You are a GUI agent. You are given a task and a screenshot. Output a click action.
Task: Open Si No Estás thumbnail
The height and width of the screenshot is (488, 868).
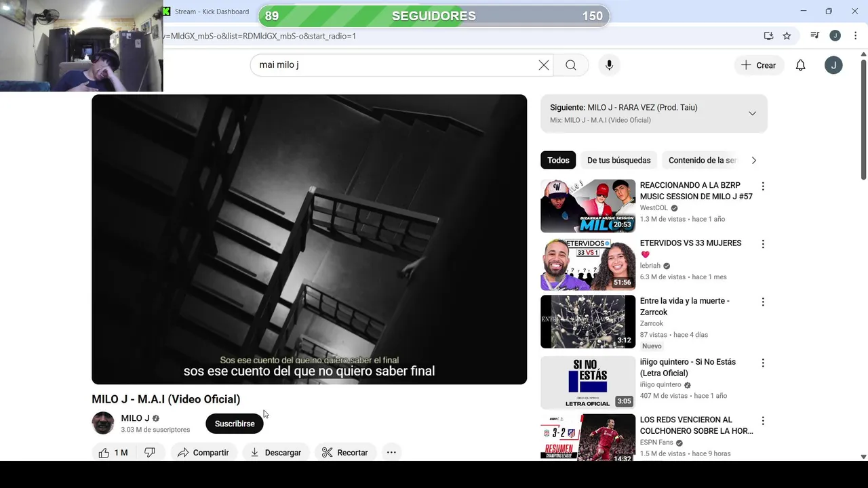pyautogui.click(x=588, y=383)
